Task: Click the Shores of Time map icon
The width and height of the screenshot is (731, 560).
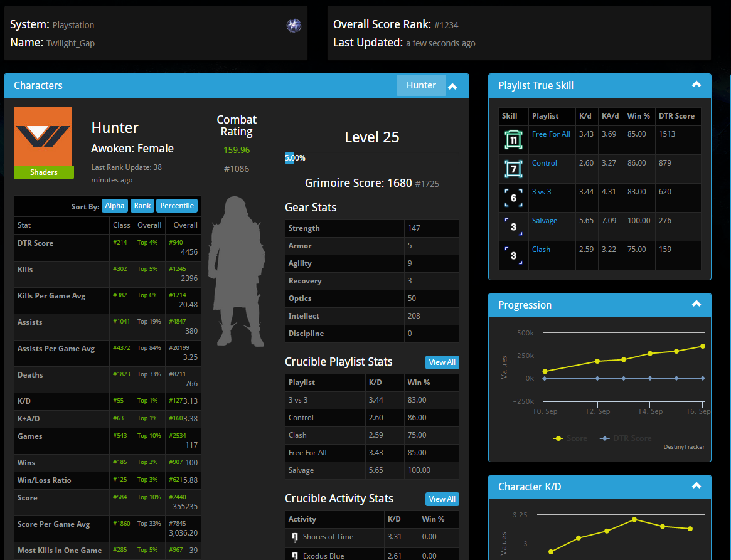Action: pos(295,537)
